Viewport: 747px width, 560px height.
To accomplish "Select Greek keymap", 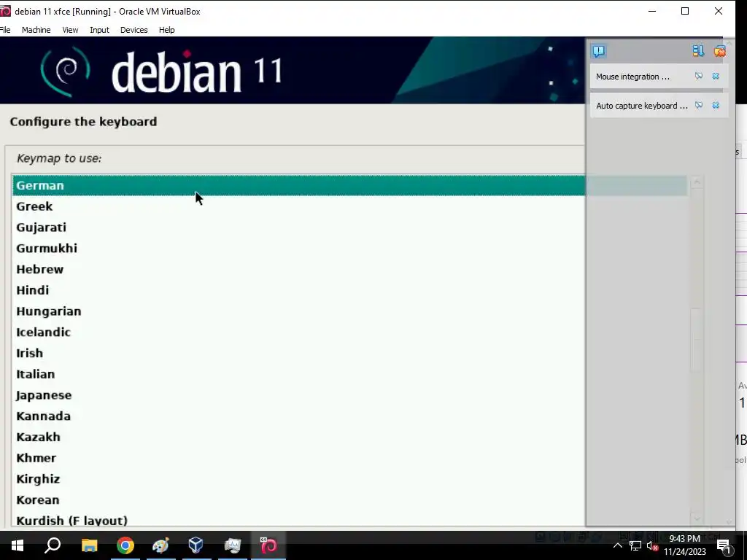I will coord(349,206).
